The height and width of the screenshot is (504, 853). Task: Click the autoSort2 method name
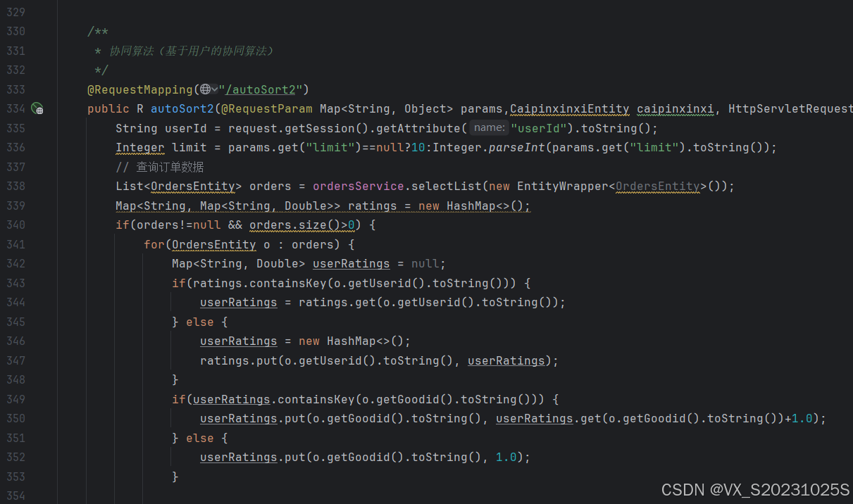(182, 108)
